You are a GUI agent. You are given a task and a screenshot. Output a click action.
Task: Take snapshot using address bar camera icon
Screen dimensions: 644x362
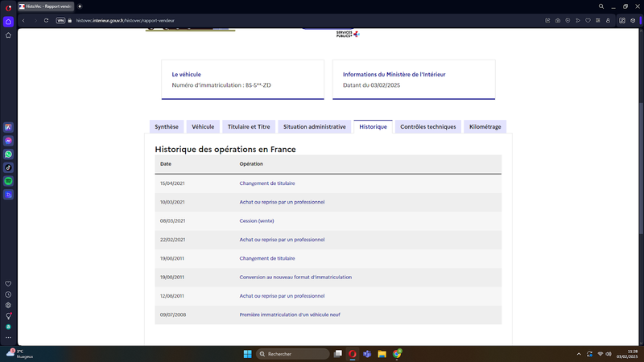558,21
